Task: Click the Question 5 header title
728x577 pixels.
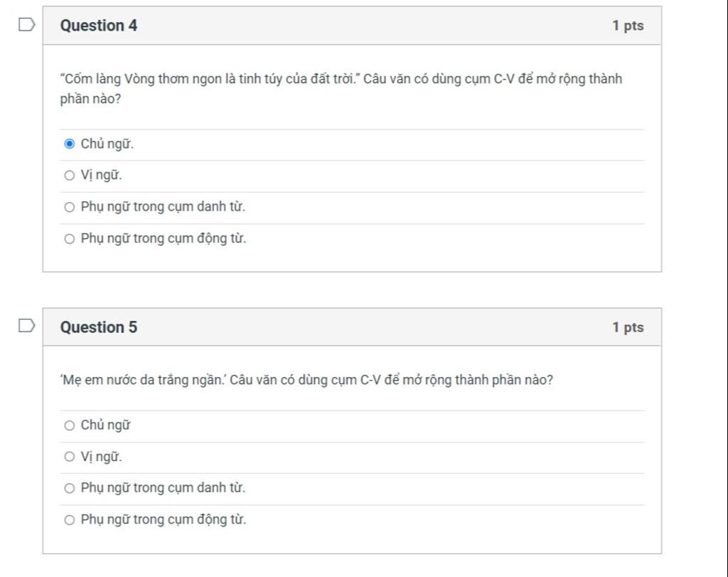Action: coord(99,327)
